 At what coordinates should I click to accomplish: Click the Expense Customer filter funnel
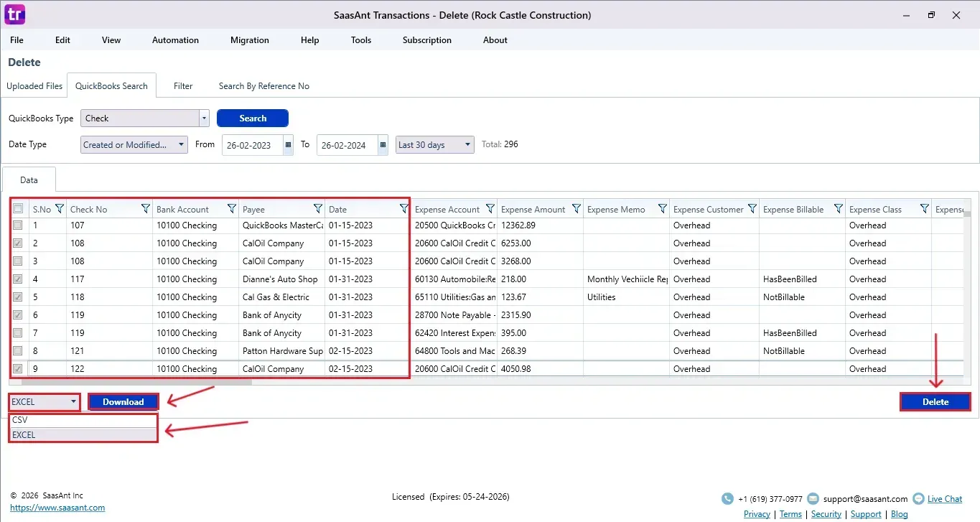tap(752, 209)
